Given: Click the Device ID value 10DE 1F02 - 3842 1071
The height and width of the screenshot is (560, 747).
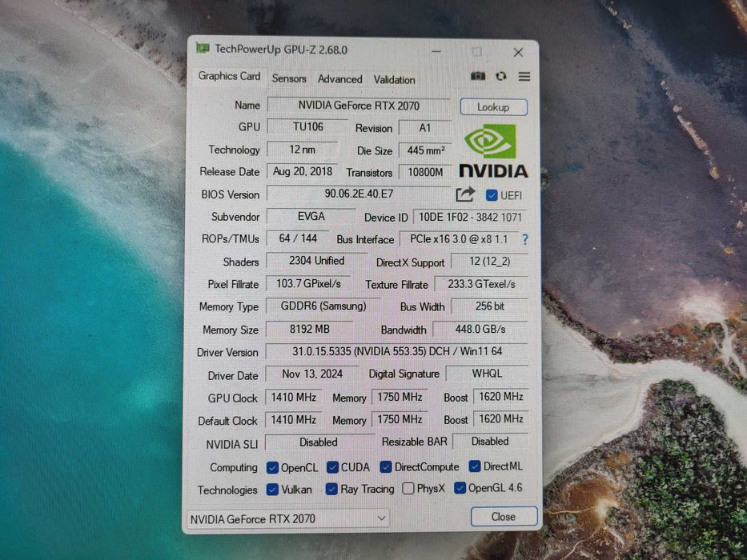Looking at the screenshot, I should click(x=470, y=217).
